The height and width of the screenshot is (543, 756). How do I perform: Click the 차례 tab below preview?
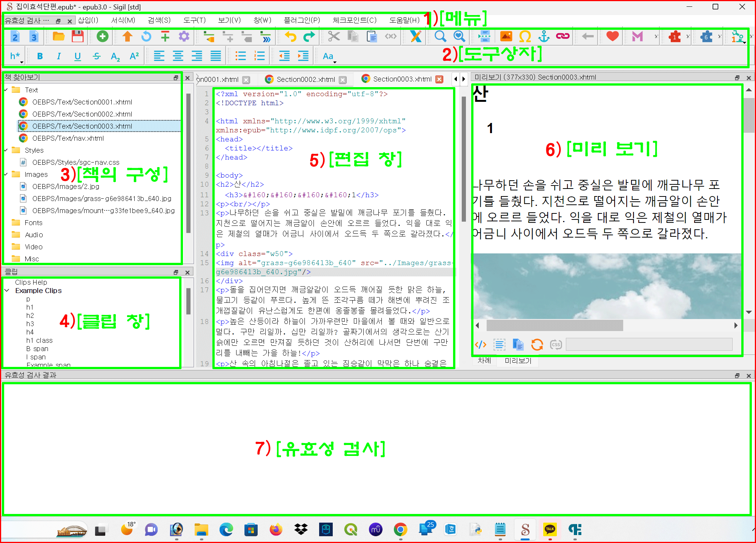click(484, 361)
